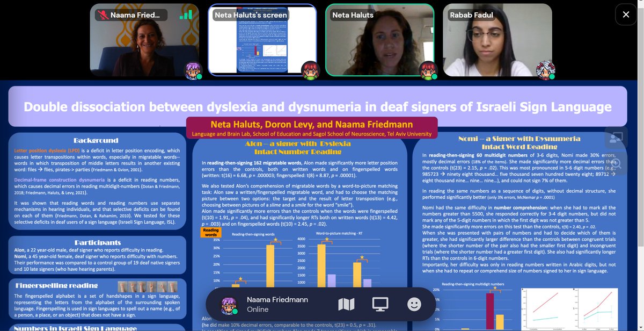Open the emoji reactions smiley icon
This screenshot has height=331, width=644.
point(414,305)
